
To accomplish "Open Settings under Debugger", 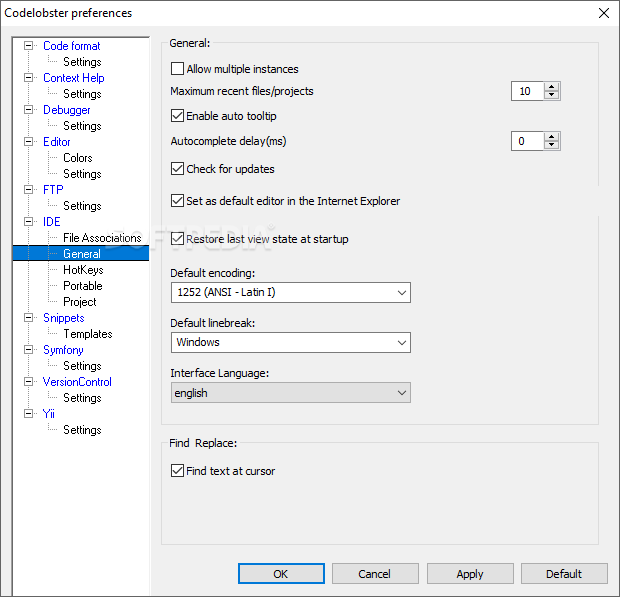I will point(82,126).
